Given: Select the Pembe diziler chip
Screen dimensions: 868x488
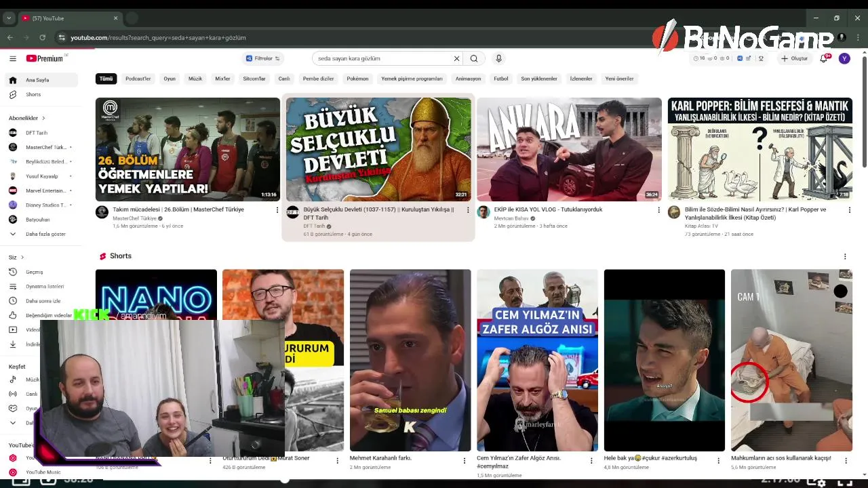Looking at the screenshot, I should (318, 79).
